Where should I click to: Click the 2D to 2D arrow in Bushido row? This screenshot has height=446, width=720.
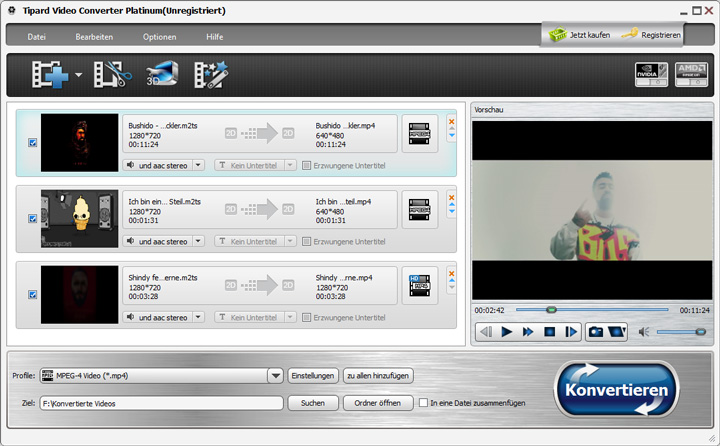[x=259, y=133]
